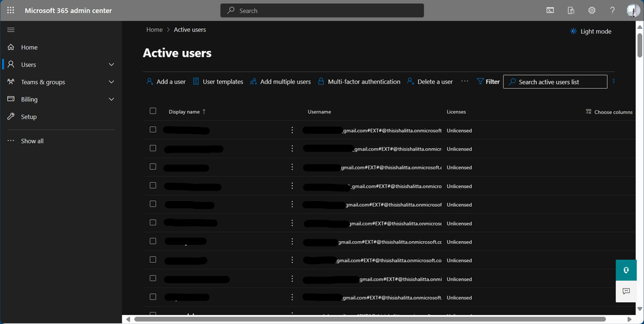
Task: Click the top Search box in header
Action: coord(322,11)
